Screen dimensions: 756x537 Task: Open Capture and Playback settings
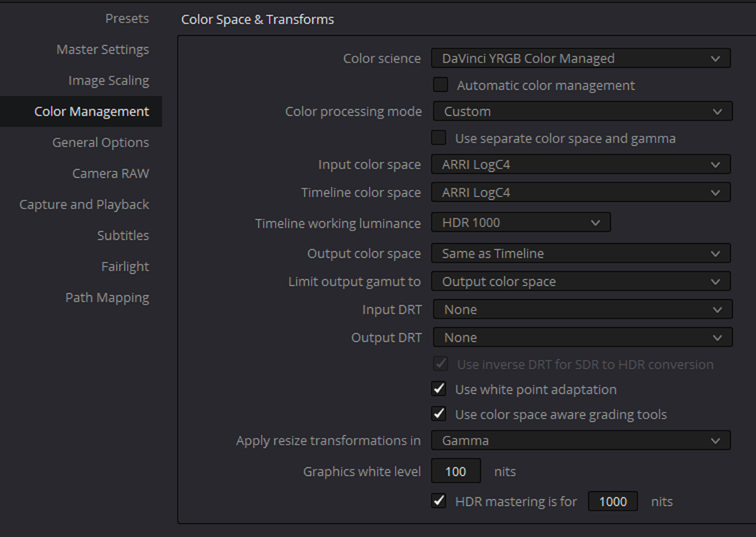tap(84, 204)
